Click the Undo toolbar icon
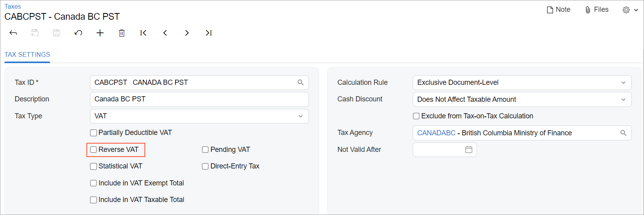Image resolution: width=644 pixels, height=215 pixels. (x=78, y=33)
